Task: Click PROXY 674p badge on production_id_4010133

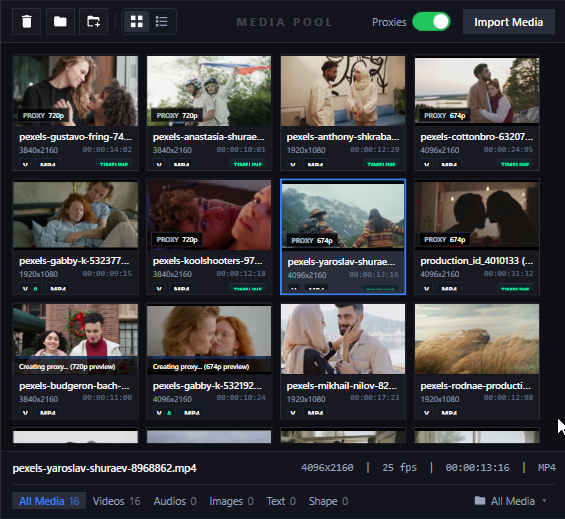Action: [x=445, y=240]
